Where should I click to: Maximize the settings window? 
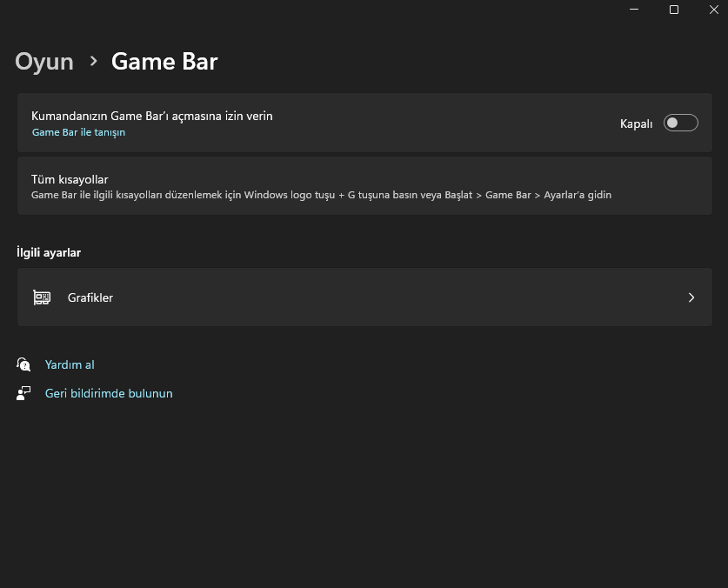pos(674,10)
